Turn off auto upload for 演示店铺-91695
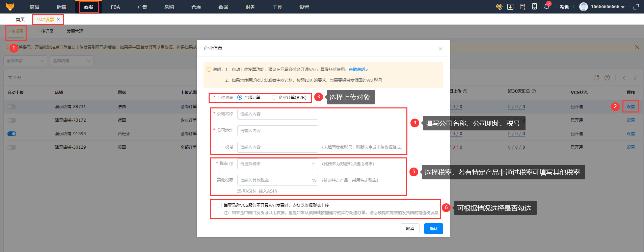Viewport: 644px width, 252px height. pos(12,134)
